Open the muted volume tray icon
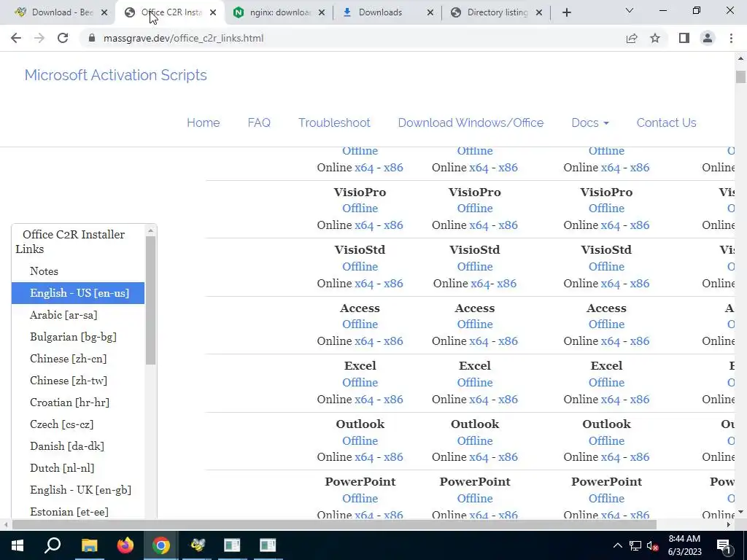Viewport: 747px width, 560px height. tap(652, 545)
